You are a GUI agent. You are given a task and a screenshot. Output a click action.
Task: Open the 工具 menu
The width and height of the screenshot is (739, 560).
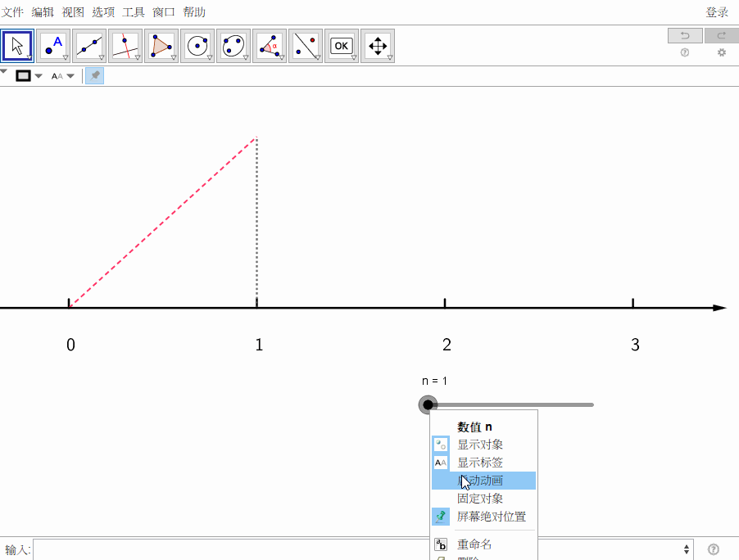tap(134, 12)
